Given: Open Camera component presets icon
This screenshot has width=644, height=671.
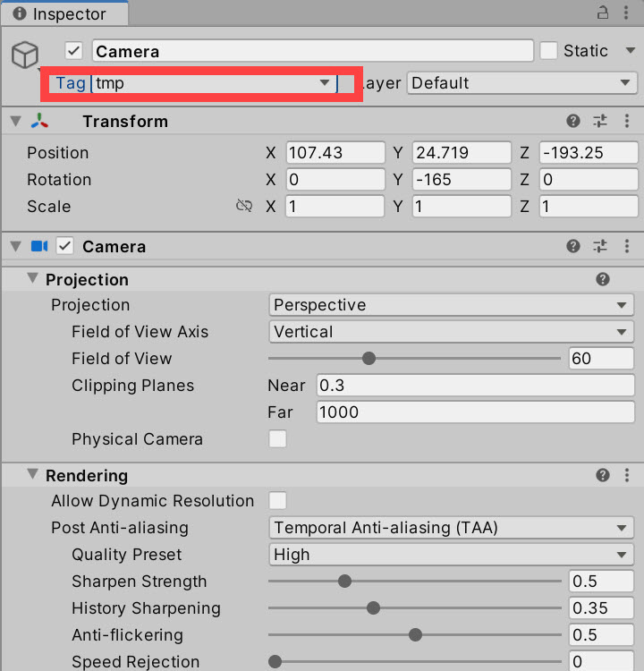Looking at the screenshot, I should tap(600, 246).
